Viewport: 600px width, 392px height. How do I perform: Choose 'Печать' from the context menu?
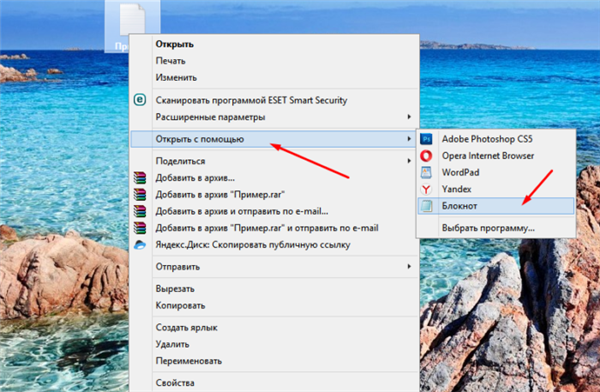(275, 61)
